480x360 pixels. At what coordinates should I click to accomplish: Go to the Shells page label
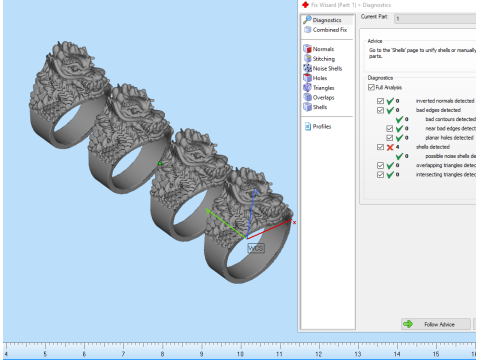click(320, 107)
